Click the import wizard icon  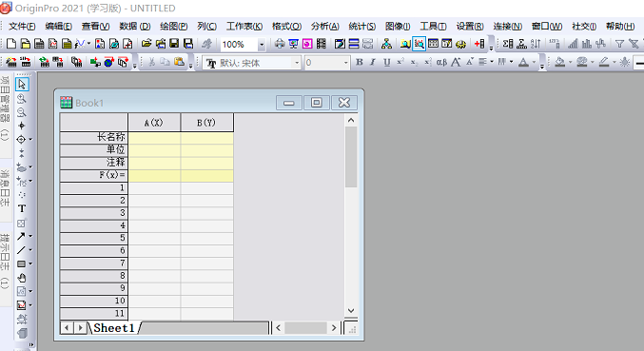tap(11, 62)
